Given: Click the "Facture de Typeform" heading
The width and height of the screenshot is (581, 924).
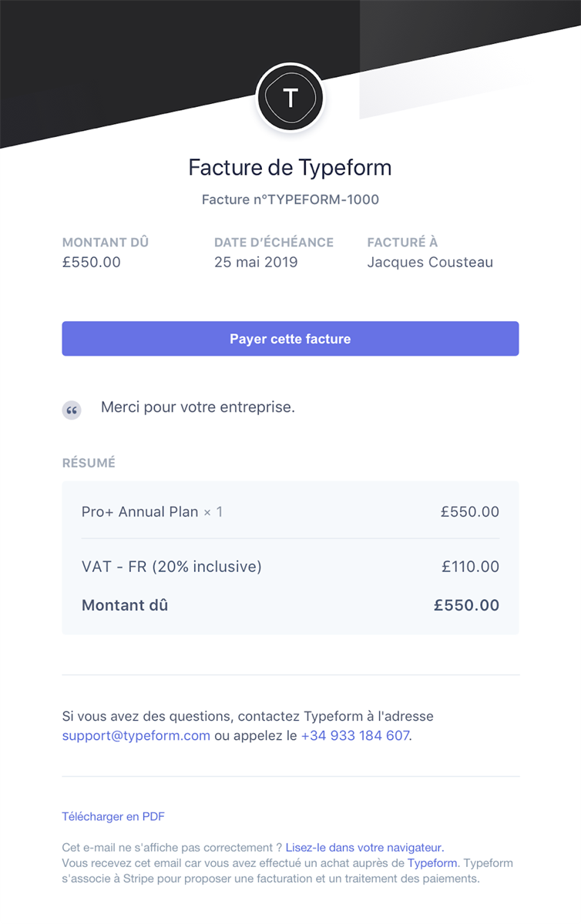Looking at the screenshot, I should click(x=290, y=168).
